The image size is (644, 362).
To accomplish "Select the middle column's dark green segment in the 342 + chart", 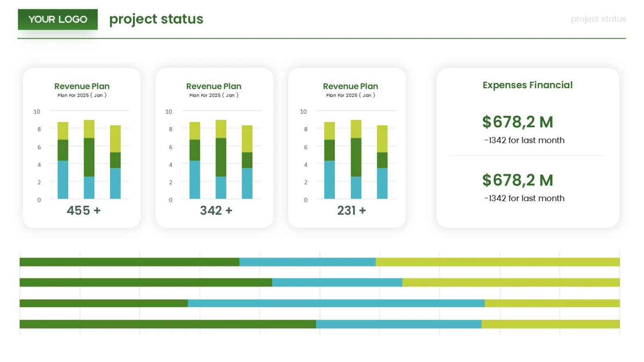I will tap(221, 157).
